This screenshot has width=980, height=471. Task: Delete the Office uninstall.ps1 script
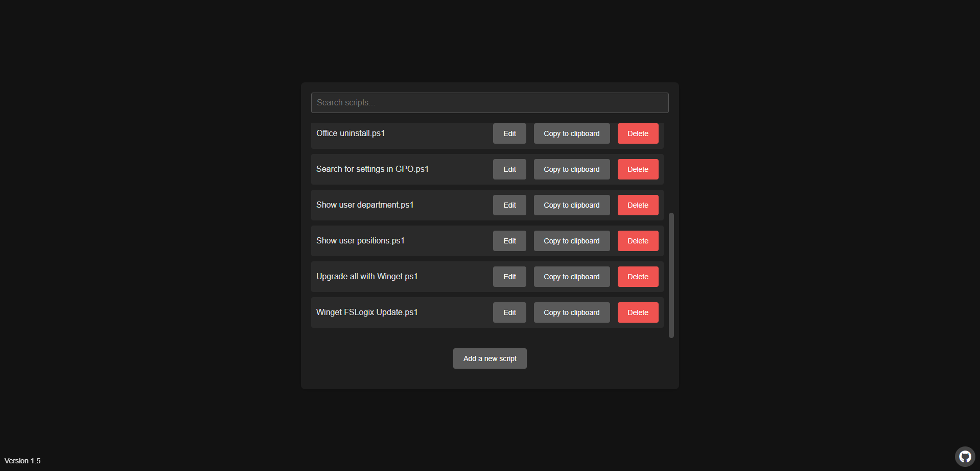click(x=638, y=133)
